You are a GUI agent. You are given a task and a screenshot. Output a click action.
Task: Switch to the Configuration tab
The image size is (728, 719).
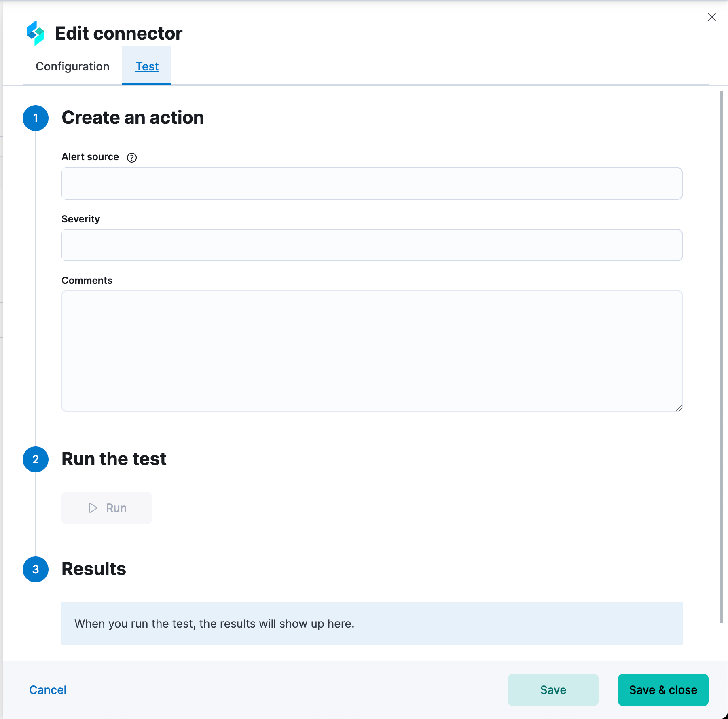(72, 66)
